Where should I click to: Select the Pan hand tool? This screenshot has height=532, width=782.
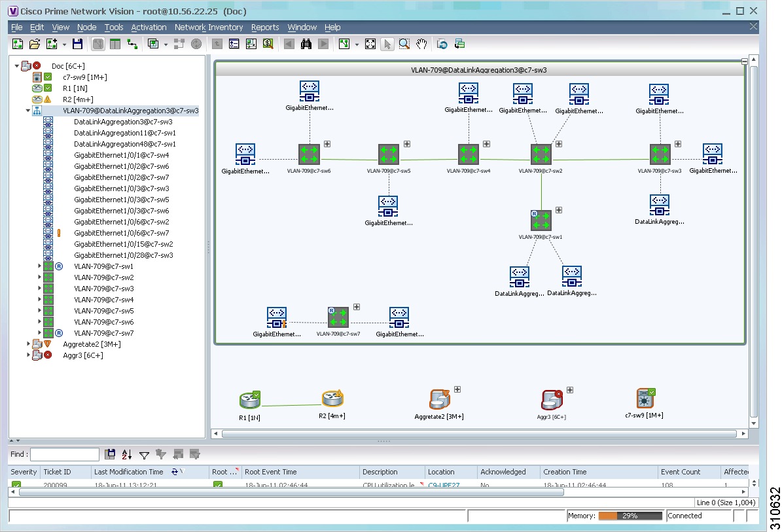pos(421,44)
